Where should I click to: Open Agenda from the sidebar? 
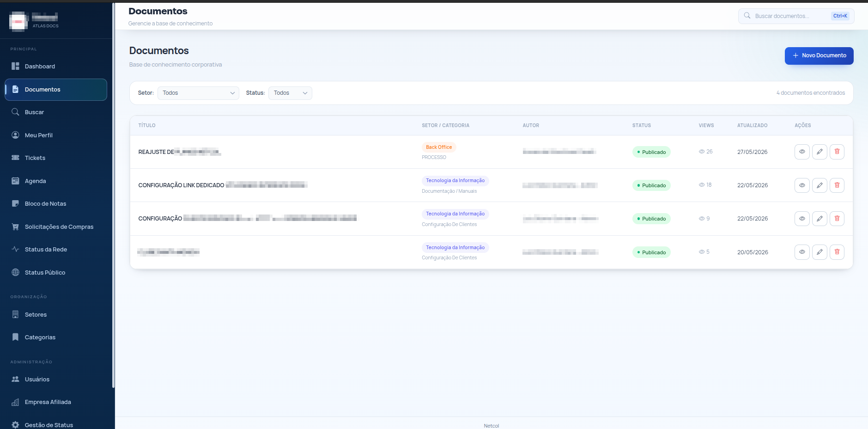point(56,181)
